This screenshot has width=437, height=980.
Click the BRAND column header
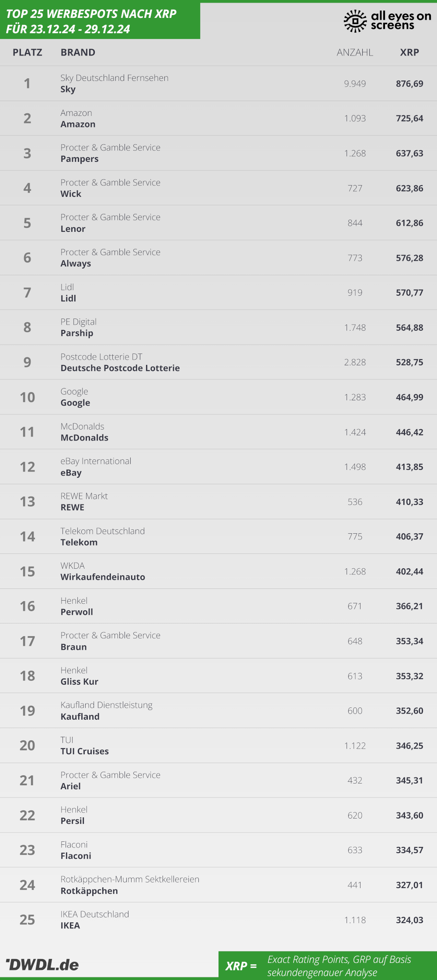pos(78,52)
